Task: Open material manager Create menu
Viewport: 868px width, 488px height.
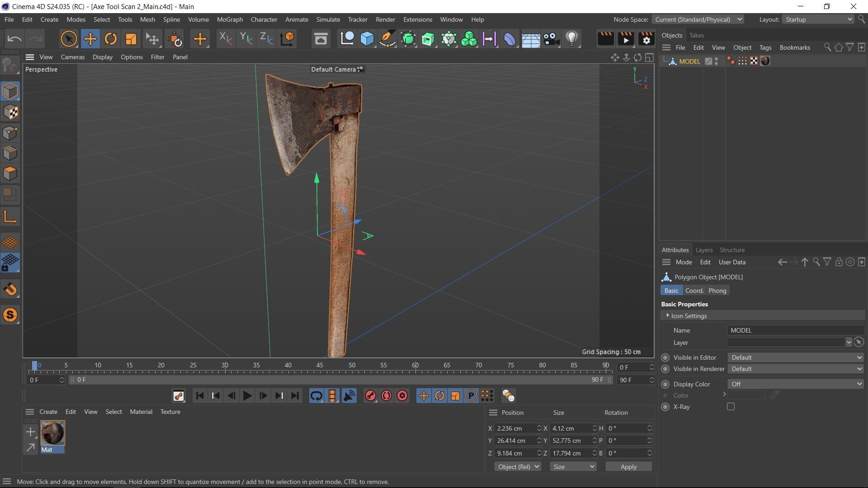Action: 48,412
